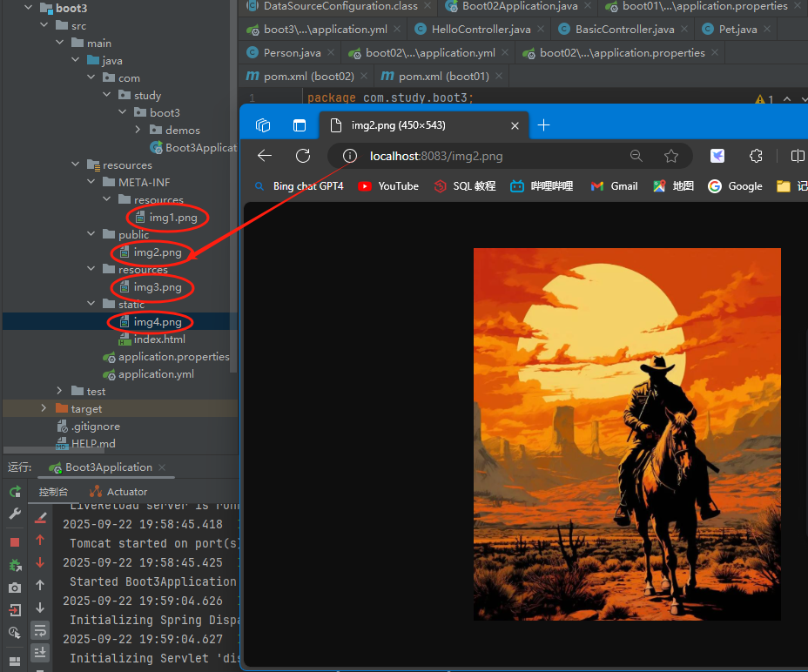Screen dimensions: 808x672
Task: Expand the test folder
Action: click(60, 391)
